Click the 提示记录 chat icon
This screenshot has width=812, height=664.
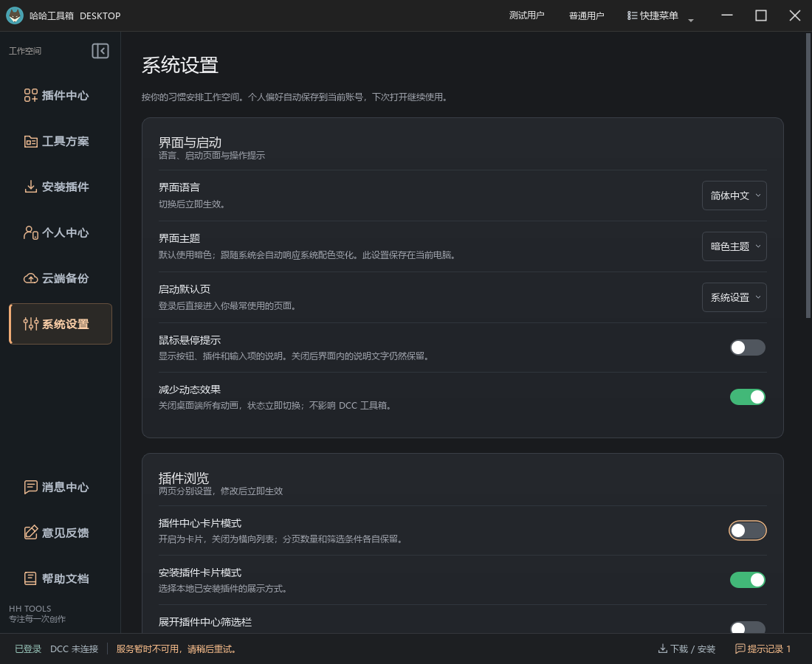(x=740, y=649)
